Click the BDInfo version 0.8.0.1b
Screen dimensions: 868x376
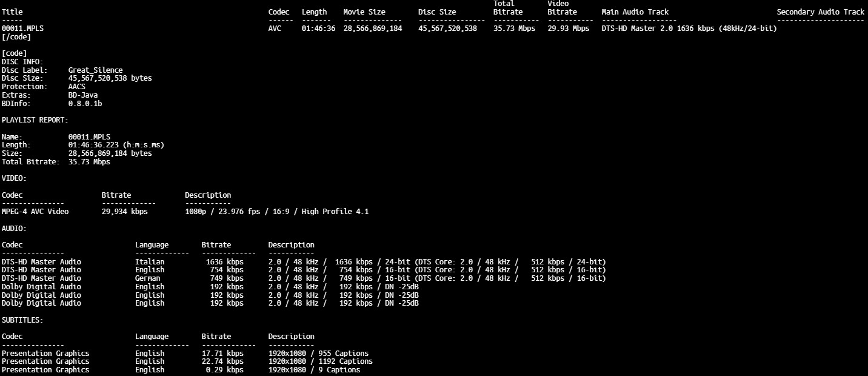[x=85, y=104]
